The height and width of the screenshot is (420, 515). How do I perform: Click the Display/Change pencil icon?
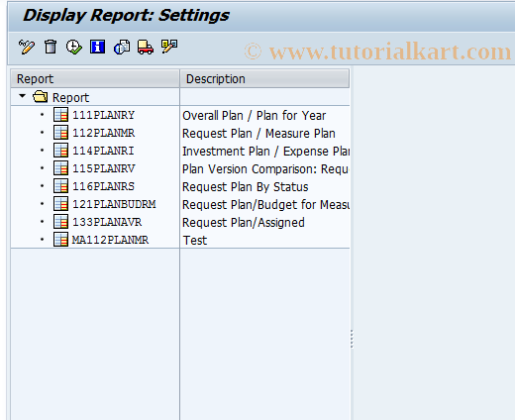tap(27, 47)
